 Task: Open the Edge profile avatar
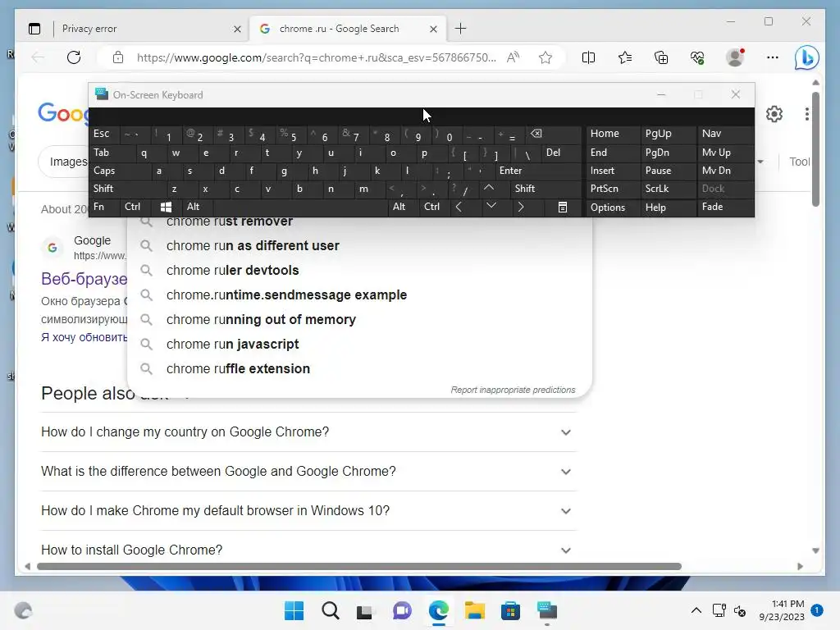[735, 57]
